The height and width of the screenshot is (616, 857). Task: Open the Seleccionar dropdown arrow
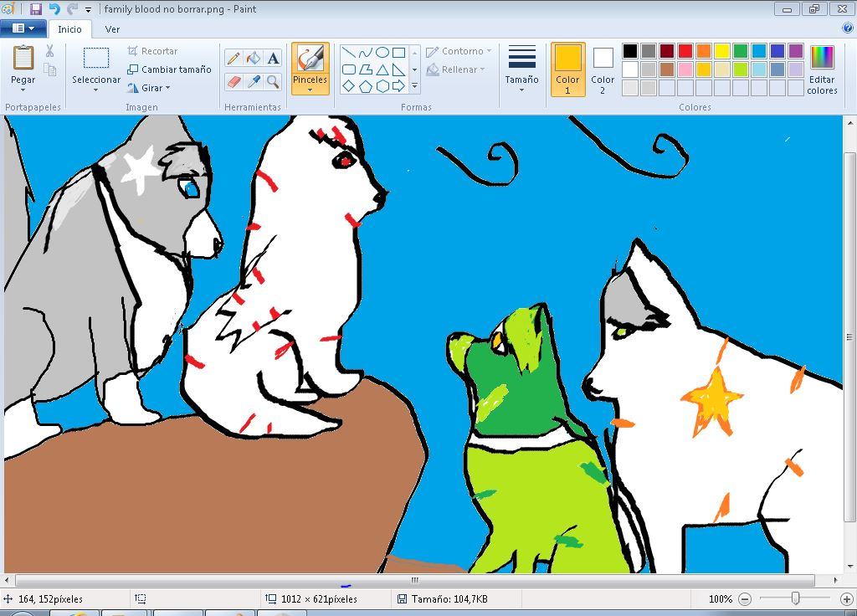tap(96, 90)
